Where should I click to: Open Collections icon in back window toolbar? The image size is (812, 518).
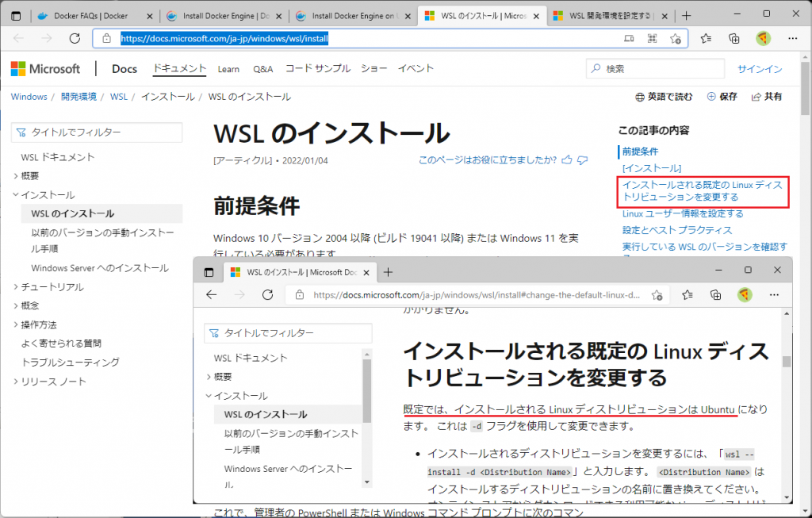click(x=733, y=38)
